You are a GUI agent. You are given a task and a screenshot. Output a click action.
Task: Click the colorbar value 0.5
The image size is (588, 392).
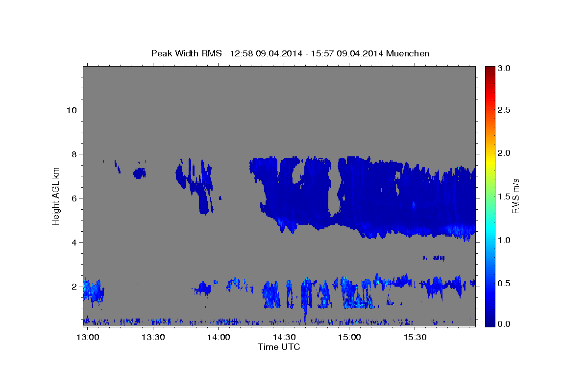504,283
